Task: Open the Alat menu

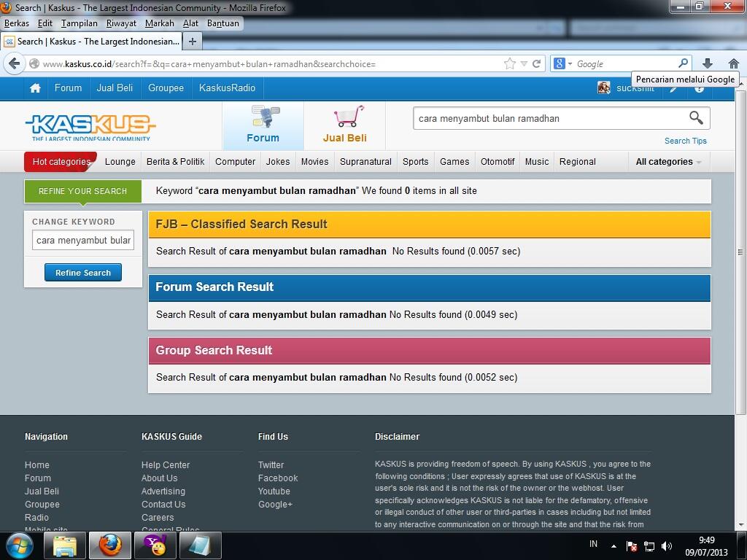Action: pyautogui.click(x=190, y=23)
